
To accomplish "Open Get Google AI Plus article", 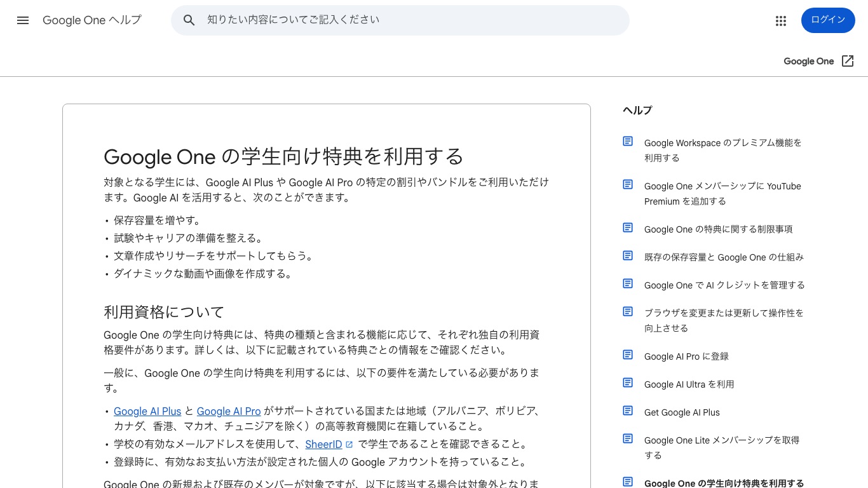I will click(682, 412).
